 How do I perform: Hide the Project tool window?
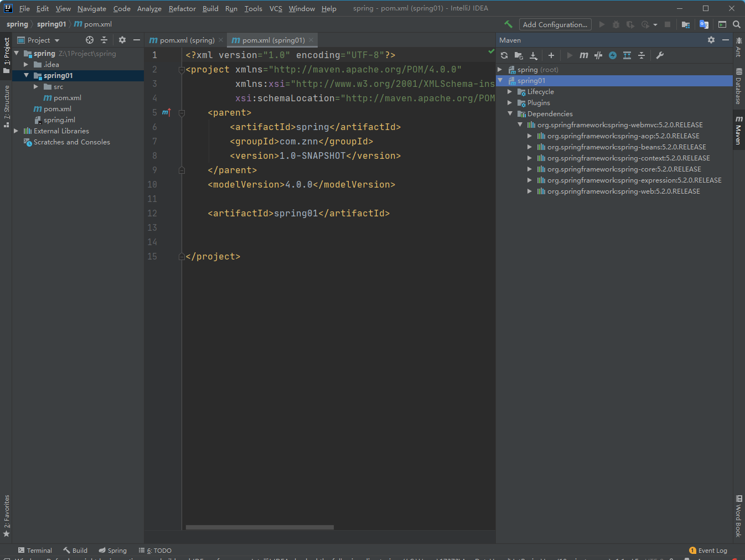pos(137,40)
